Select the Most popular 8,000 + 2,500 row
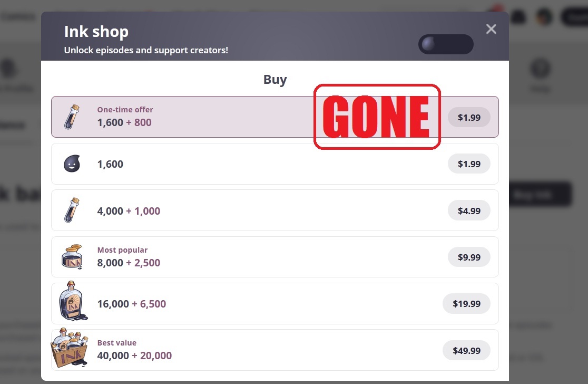Viewport: 588px width, 384px height. pos(274,257)
